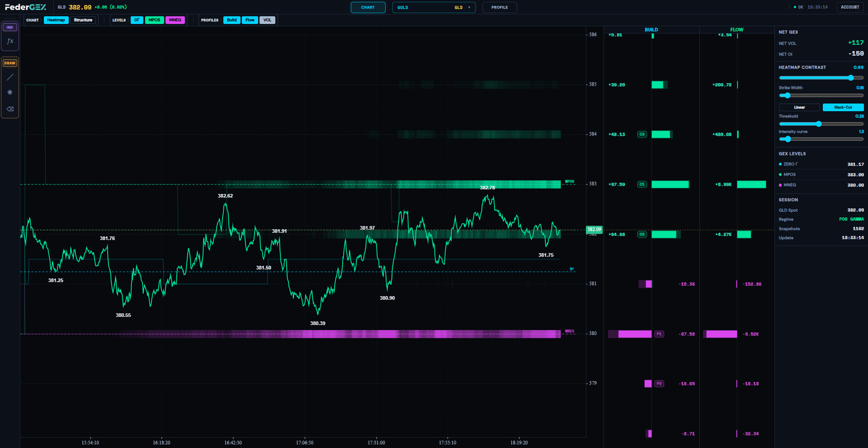Click the flow bar at strike 383
868x448 pixels.
pos(751,184)
